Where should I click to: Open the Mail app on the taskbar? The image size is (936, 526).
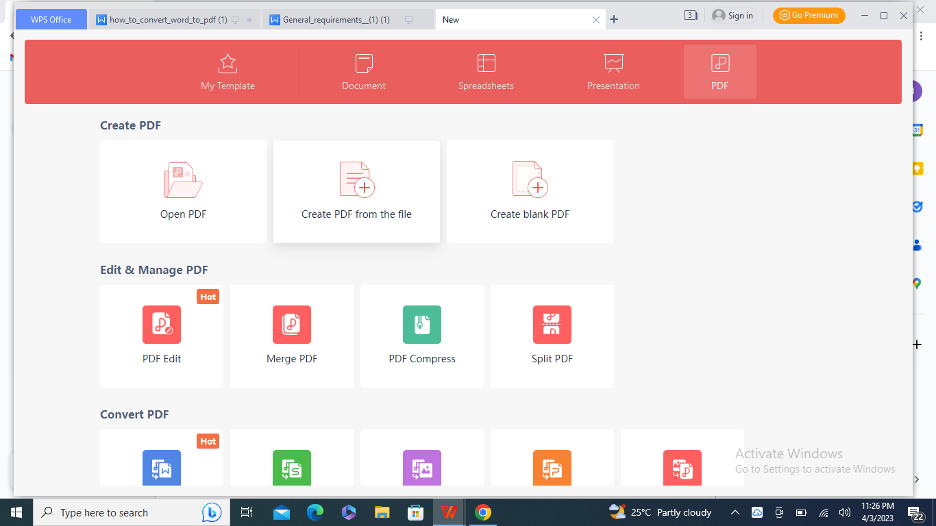click(281, 512)
